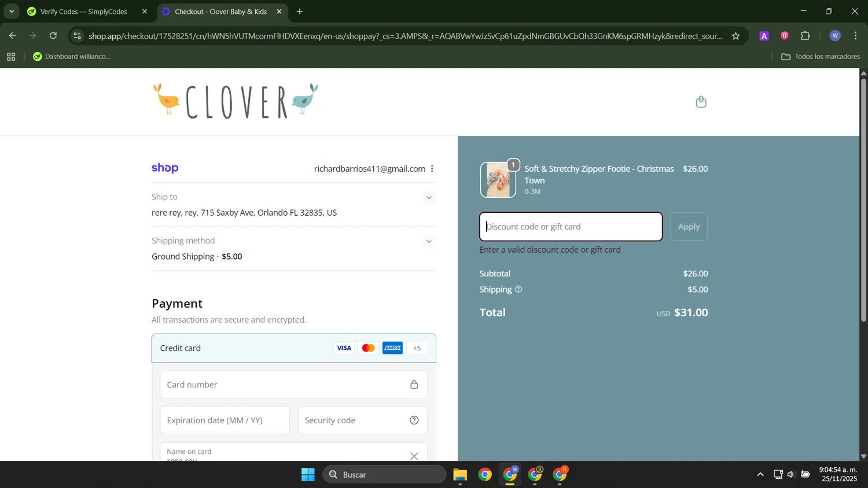Click the Clover store logo
The image size is (868, 488).
coord(236,101)
